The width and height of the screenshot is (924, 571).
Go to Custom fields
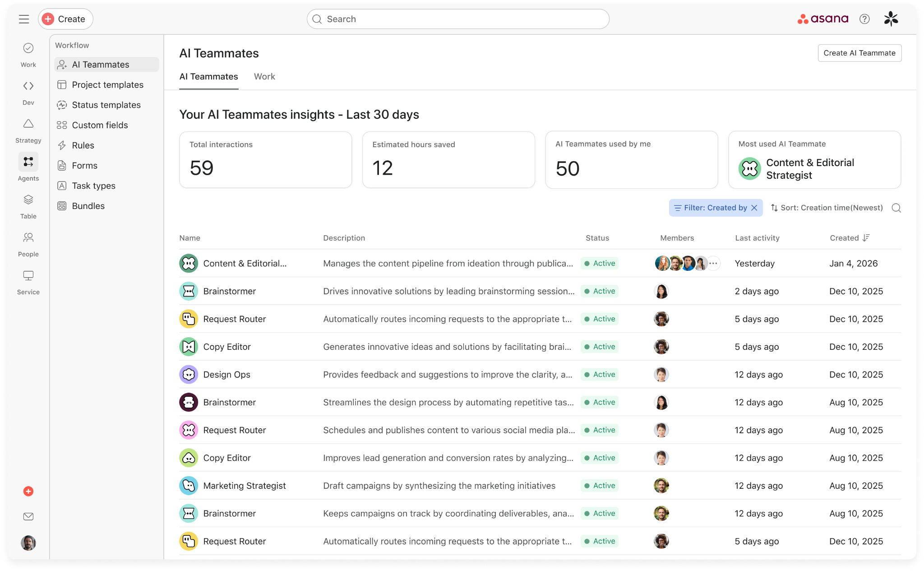coord(106,125)
